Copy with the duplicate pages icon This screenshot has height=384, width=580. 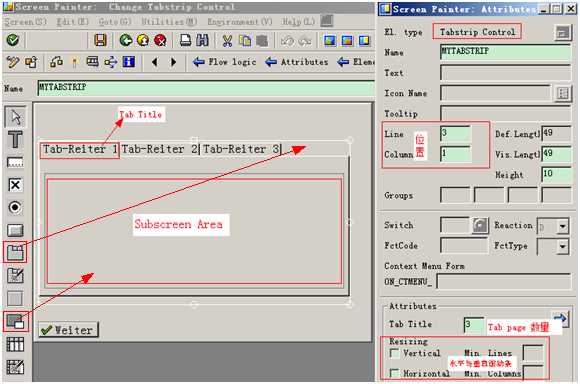(245, 40)
